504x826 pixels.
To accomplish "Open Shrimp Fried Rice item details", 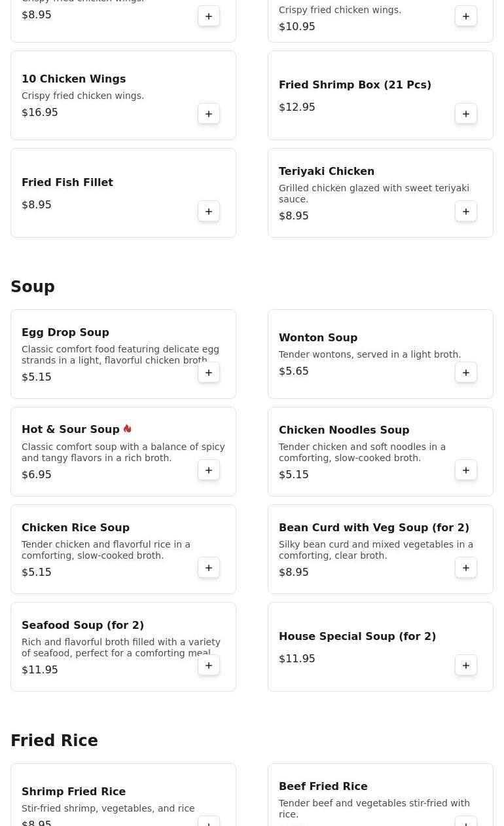I will pos(73,792).
